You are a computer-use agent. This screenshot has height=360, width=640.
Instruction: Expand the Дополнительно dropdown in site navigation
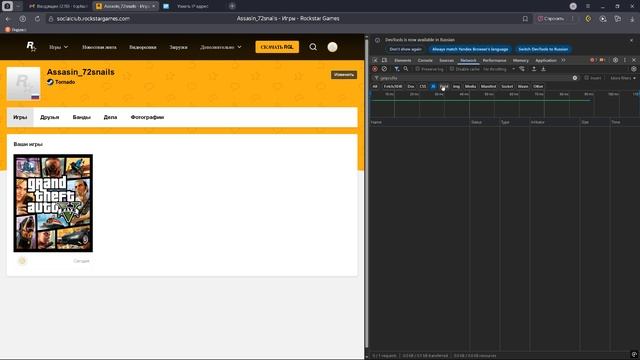[x=221, y=47]
